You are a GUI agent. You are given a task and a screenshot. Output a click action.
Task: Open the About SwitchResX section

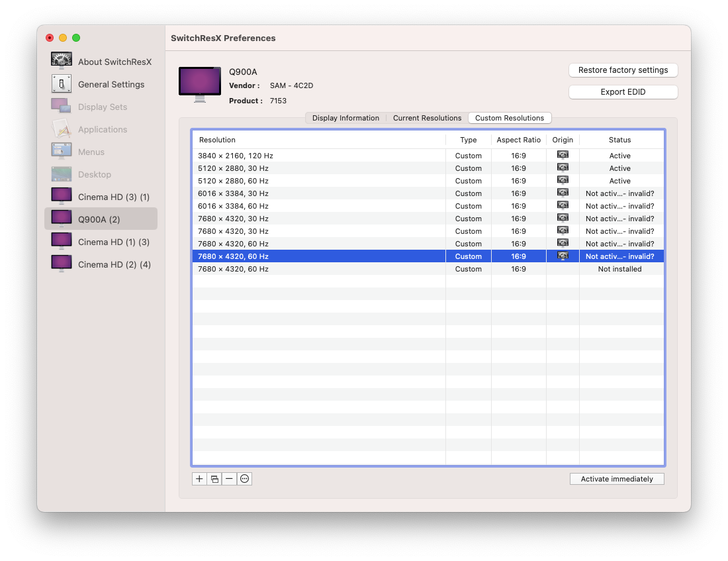coord(101,62)
